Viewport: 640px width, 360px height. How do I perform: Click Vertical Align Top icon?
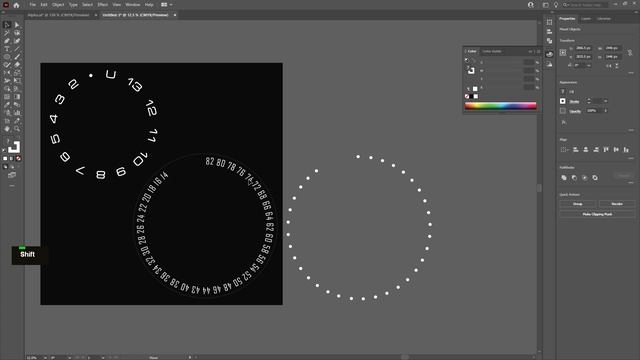tap(606, 150)
